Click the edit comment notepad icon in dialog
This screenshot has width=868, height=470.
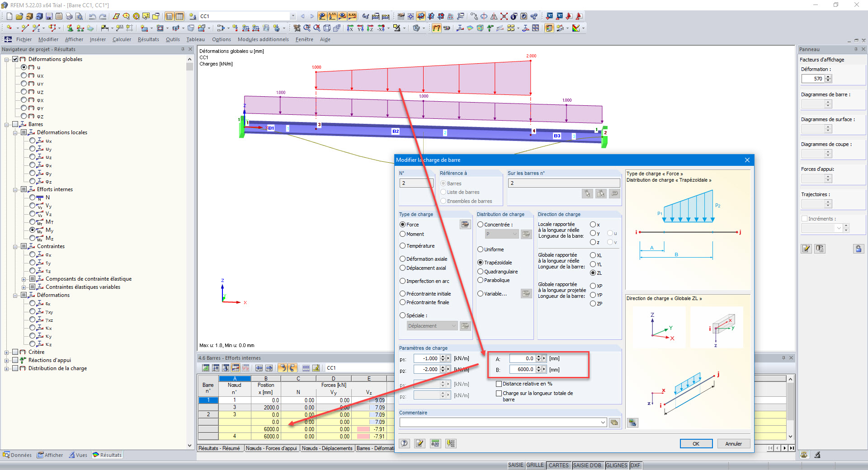420,443
